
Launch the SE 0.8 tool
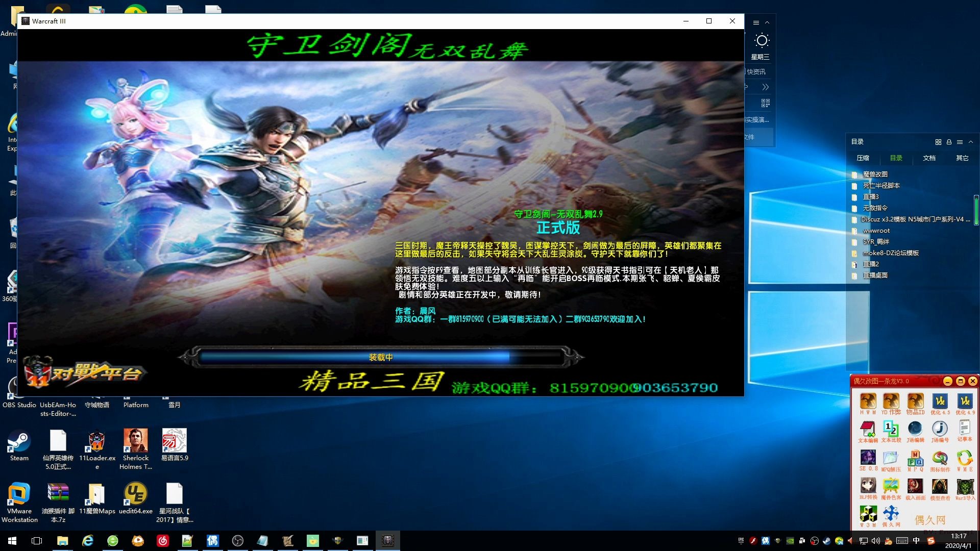[x=868, y=460]
